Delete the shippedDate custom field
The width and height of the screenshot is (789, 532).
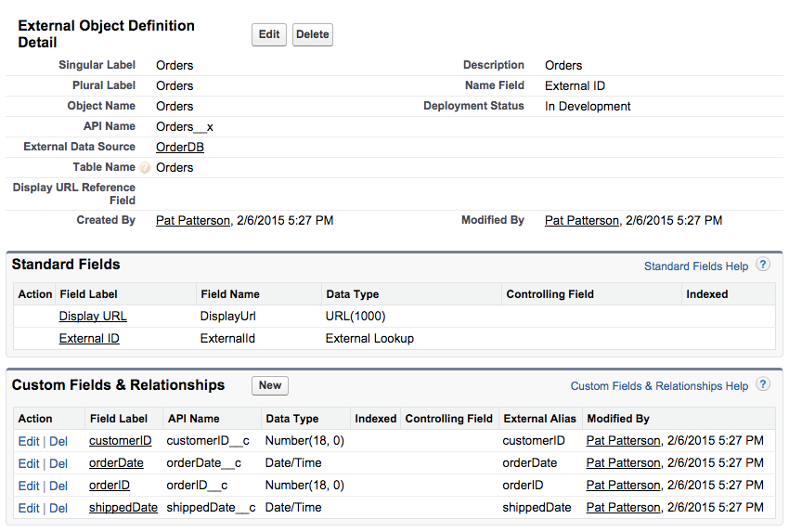tap(58, 508)
